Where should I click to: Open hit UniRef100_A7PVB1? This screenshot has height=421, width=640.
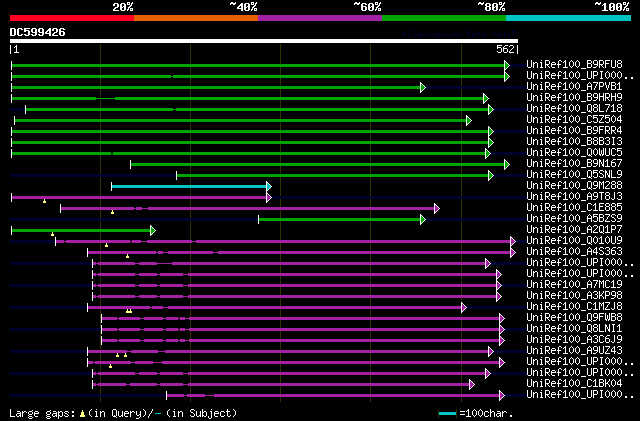[x=574, y=86]
